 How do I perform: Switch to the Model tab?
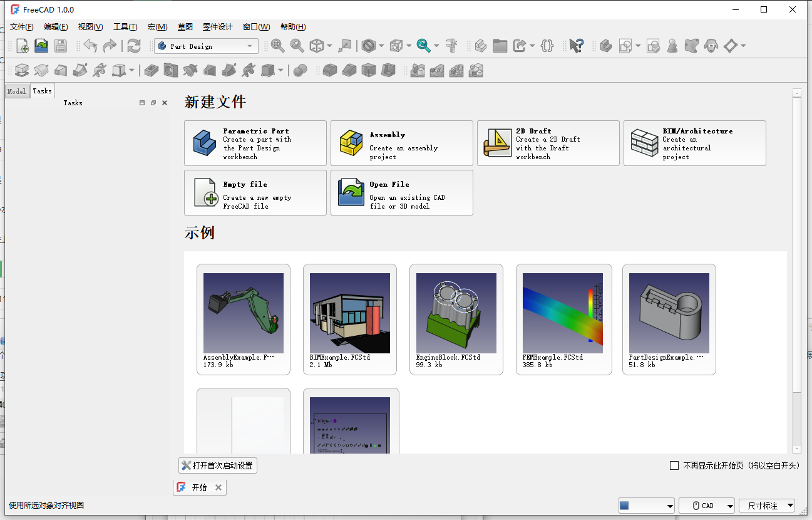pyautogui.click(x=17, y=91)
